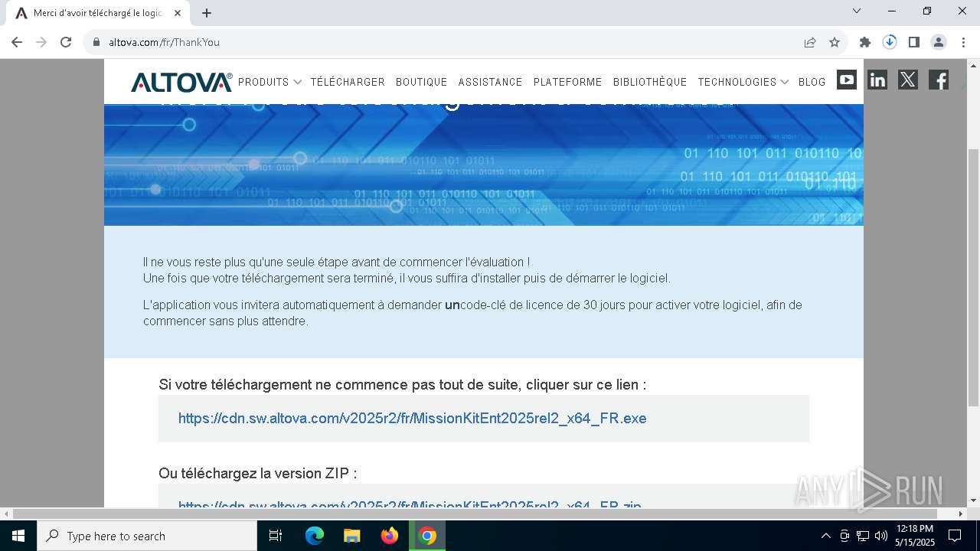Toggle Chrome side panel icon

pyautogui.click(x=914, y=42)
